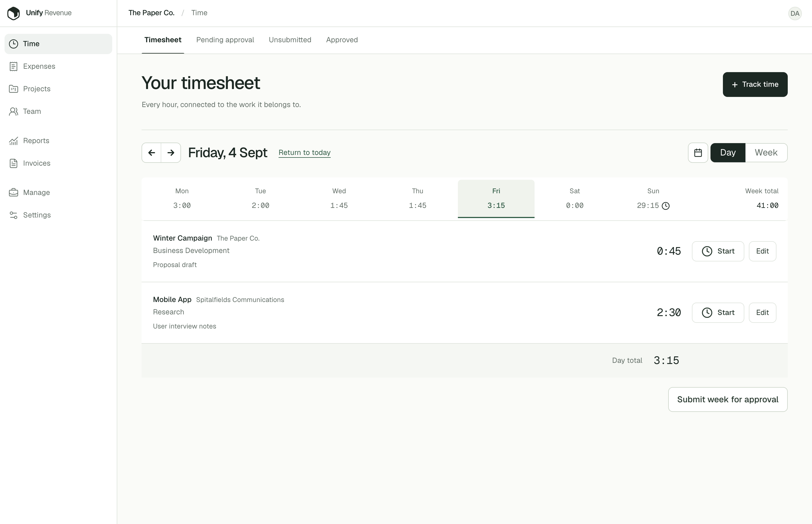Switch to Day view
The width and height of the screenshot is (812, 524).
(x=728, y=153)
